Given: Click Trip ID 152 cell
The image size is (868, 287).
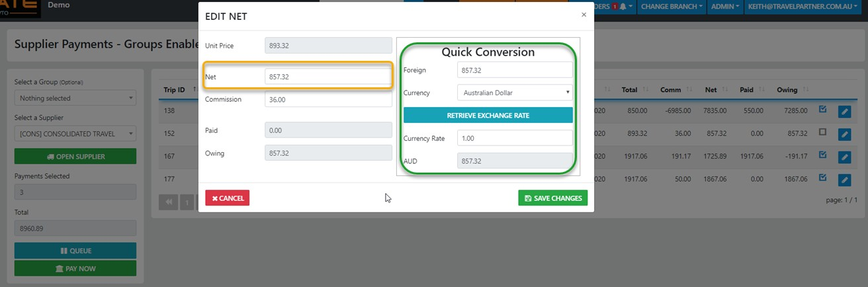Looking at the screenshot, I should coord(169,133).
